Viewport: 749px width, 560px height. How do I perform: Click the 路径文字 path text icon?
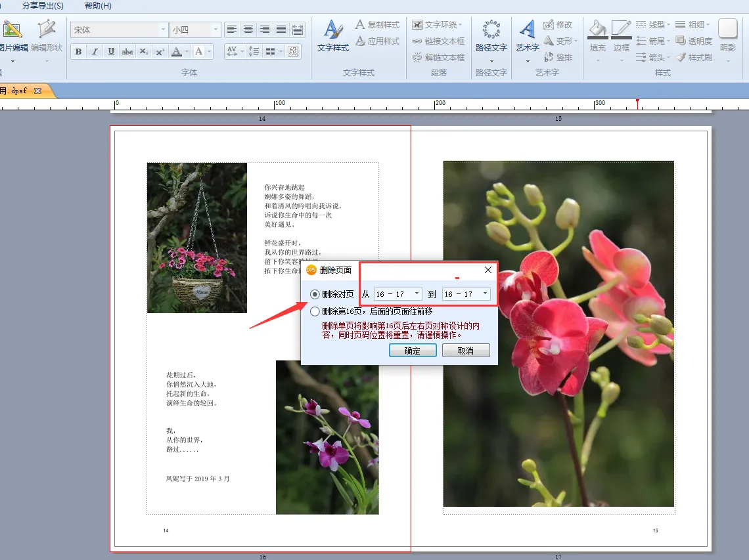tap(491, 35)
